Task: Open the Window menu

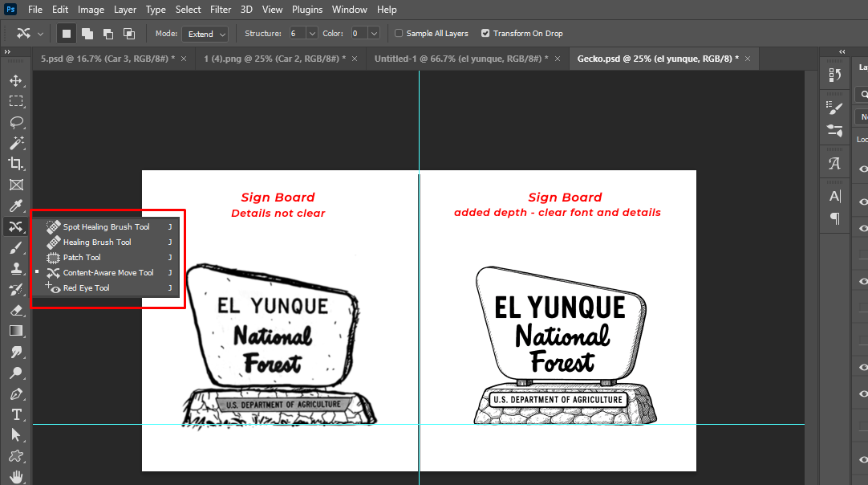Action: 349,10
